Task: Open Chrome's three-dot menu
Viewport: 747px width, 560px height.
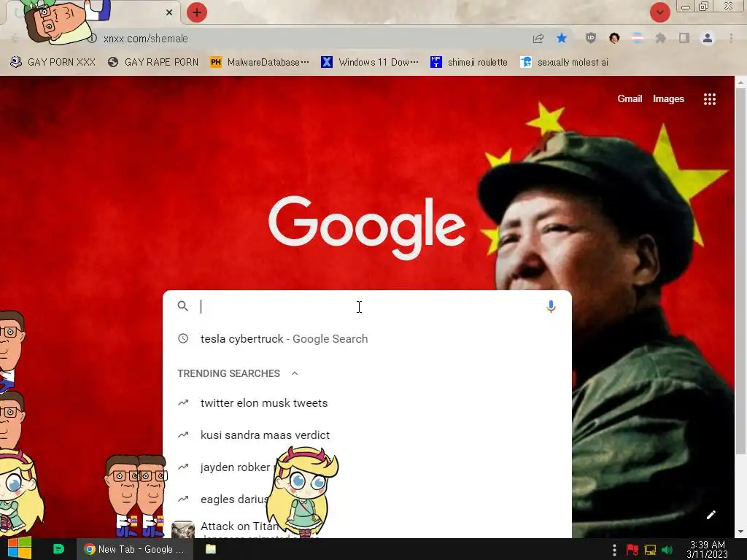Action: tap(731, 38)
